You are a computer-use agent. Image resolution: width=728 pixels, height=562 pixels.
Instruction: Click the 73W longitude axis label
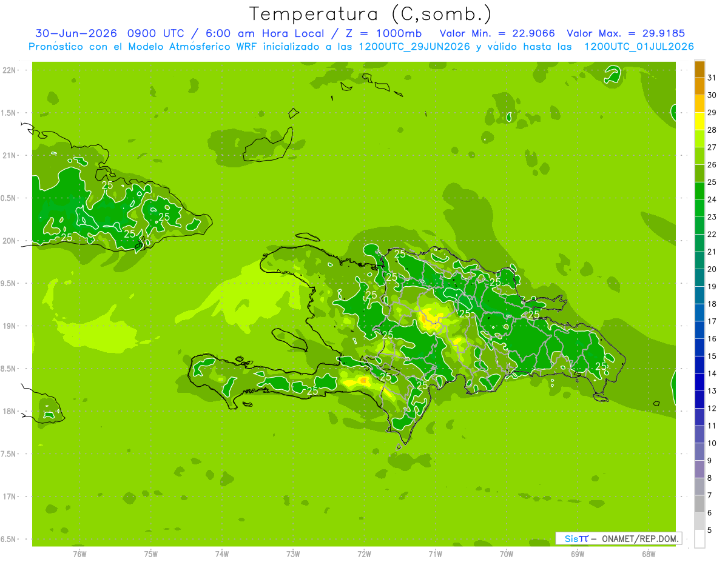293,554
